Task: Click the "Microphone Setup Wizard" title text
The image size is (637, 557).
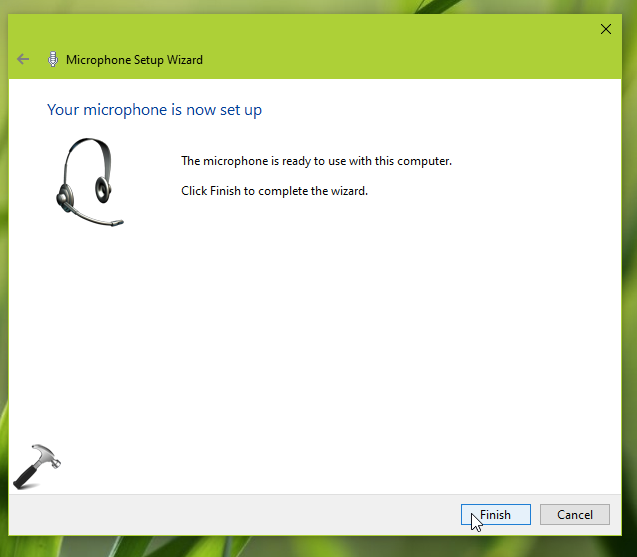Action: (134, 60)
